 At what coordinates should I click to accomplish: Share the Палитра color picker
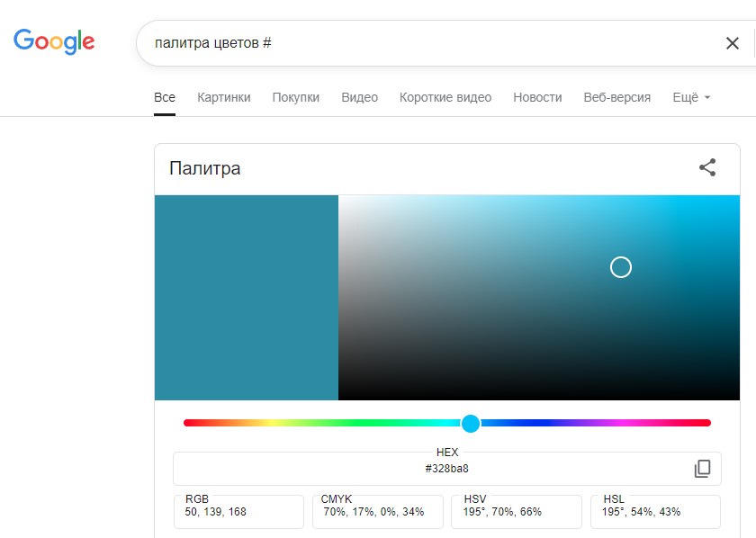click(x=707, y=167)
